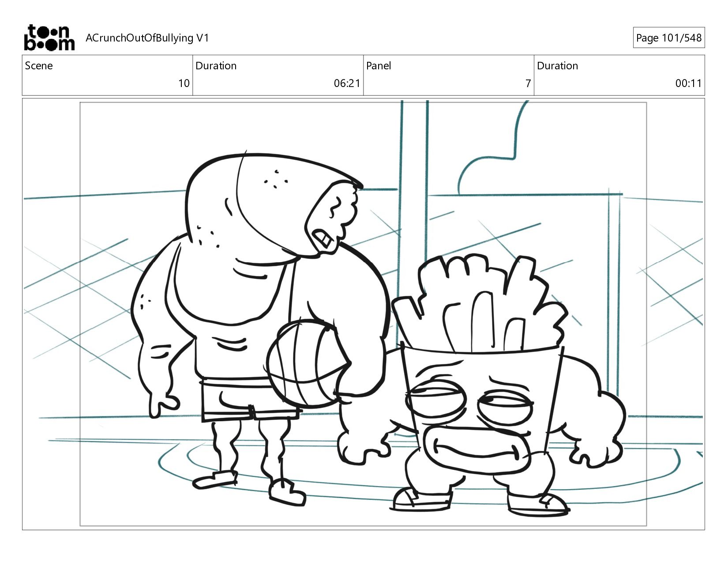The image size is (728, 563).
Task: Click the Duration label beside Scene
Action: tap(216, 66)
